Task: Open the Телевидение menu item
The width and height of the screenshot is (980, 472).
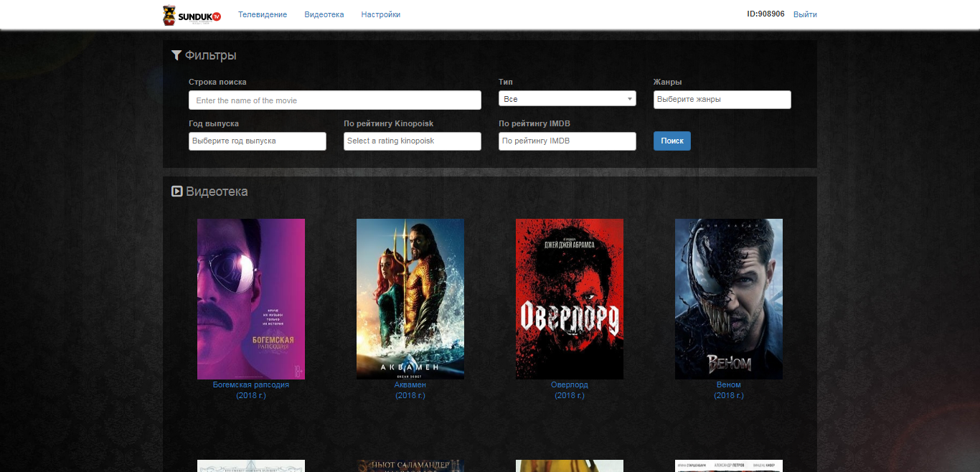Action: [263, 14]
